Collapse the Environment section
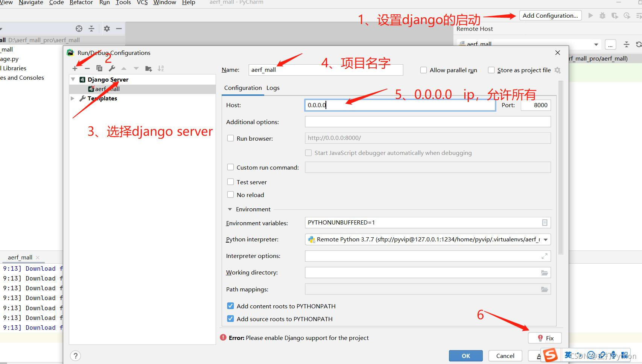This screenshot has height=364, width=642. 230,209
